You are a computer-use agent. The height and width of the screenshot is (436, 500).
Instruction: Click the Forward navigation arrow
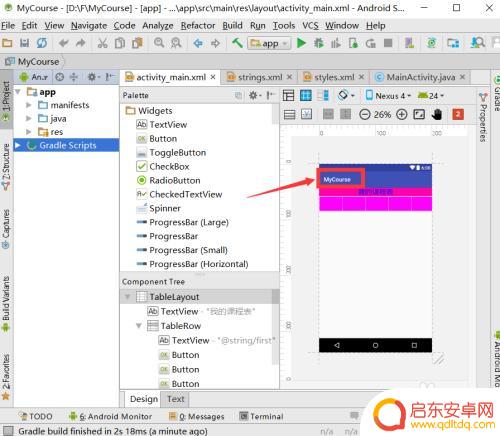pyautogui.click(x=215, y=43)
